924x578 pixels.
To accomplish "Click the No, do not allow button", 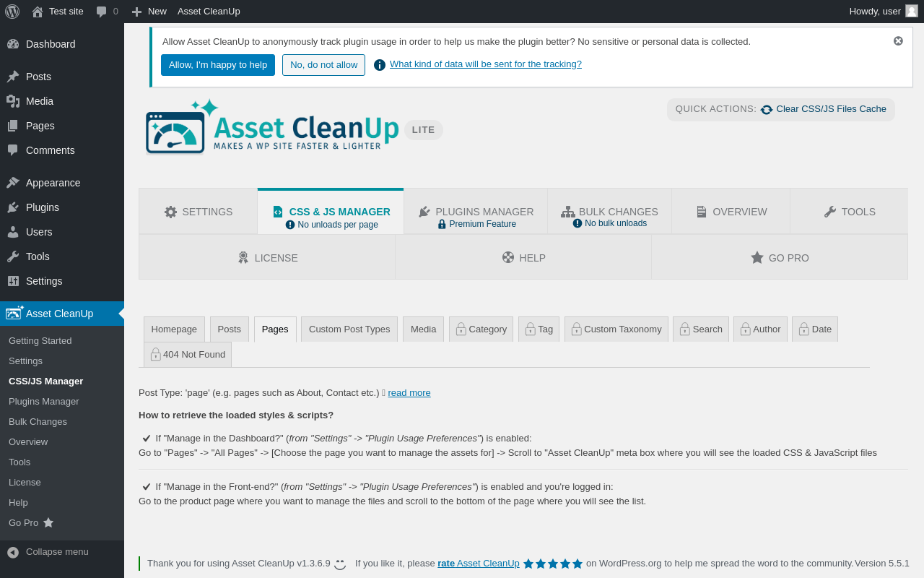I will [323, 65].
